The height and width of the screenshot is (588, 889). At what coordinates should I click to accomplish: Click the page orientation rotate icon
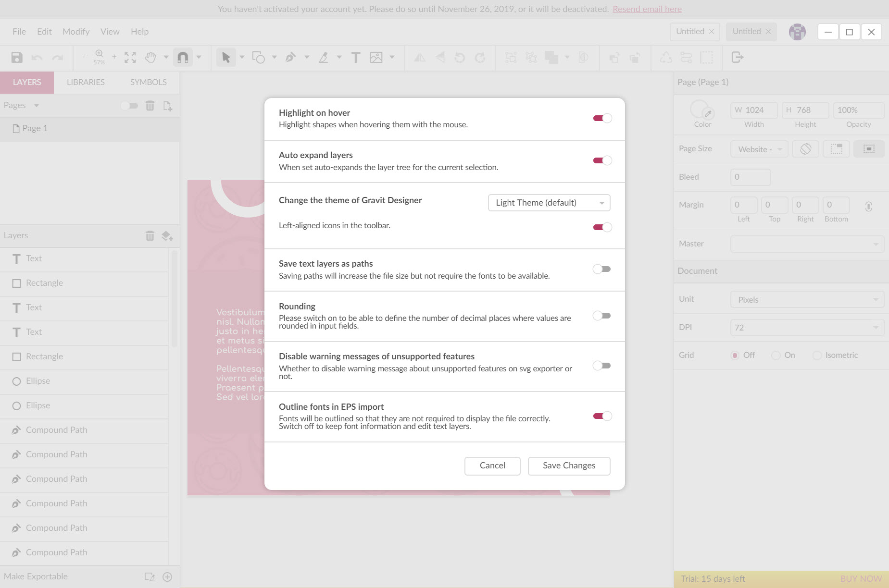806,149
